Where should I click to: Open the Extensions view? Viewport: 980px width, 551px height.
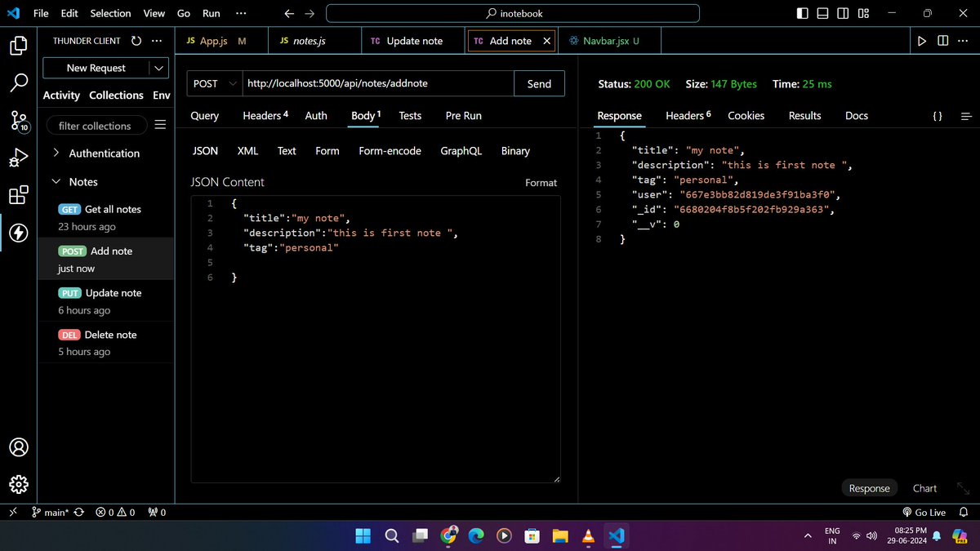pyautogui.click(x=19, y=195)
